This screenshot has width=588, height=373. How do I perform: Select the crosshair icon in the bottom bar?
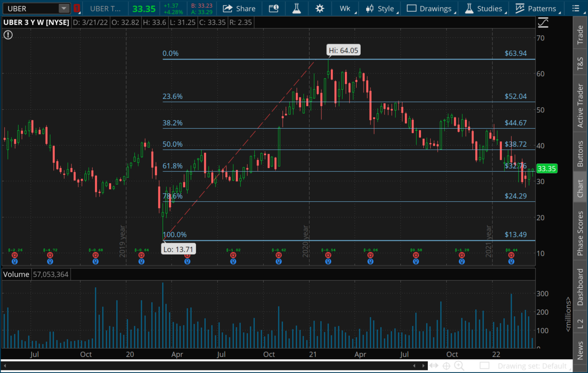(x=446, y=366)
